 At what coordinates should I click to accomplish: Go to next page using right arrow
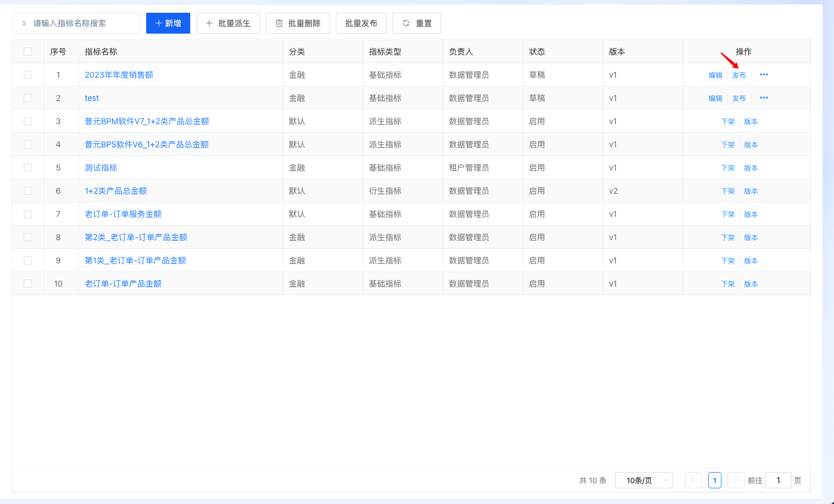(735, 480)
